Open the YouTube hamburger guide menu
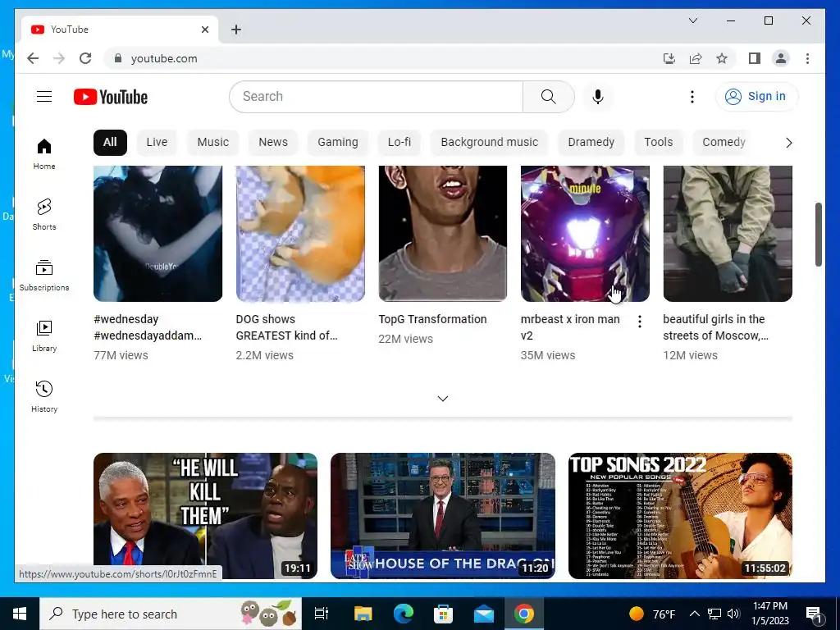840x630 pixels. pyautogui.click(x=44, y=97)
